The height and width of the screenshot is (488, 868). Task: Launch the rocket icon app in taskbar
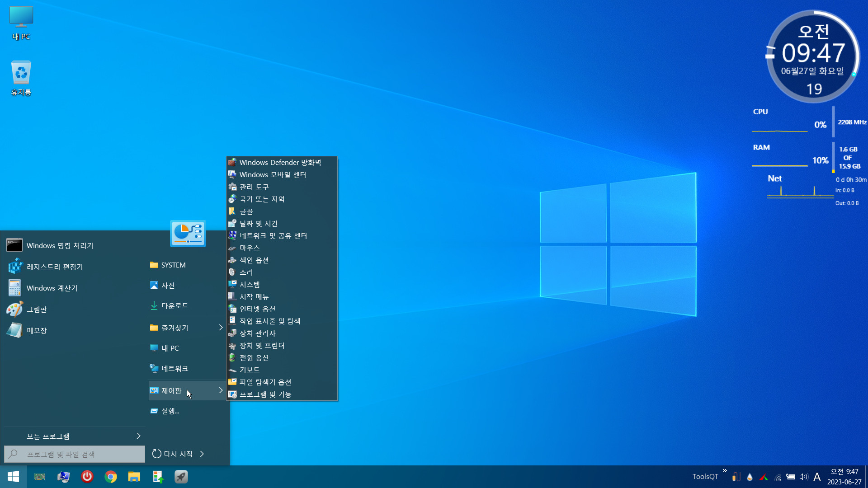[x=181, y=477]
